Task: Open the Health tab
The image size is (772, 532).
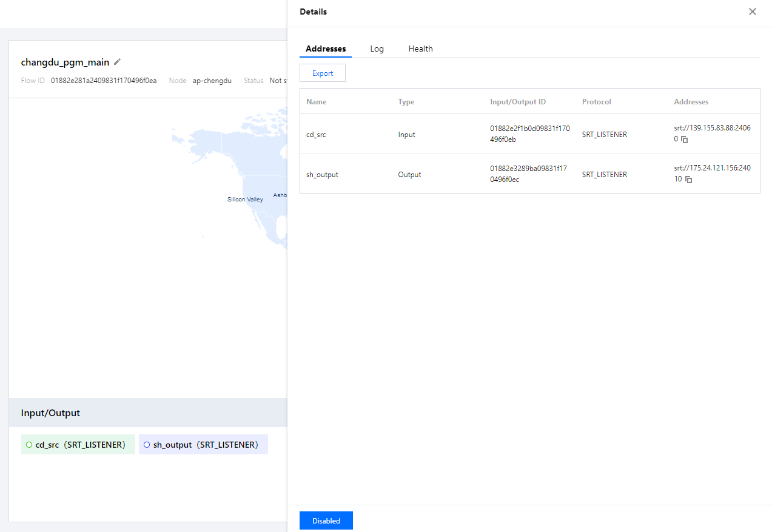Action: point(420,49)
